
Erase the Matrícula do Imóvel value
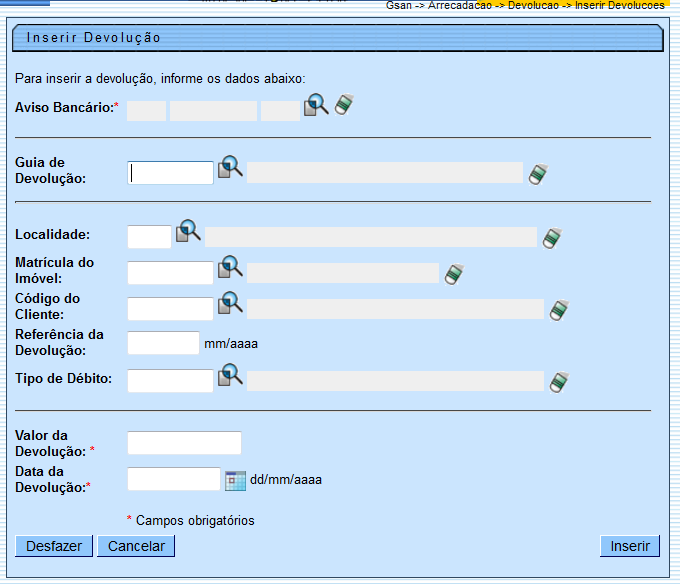click(454, 274)
